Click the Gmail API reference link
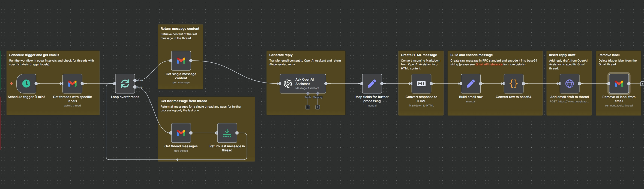 (x=489, y=65)
